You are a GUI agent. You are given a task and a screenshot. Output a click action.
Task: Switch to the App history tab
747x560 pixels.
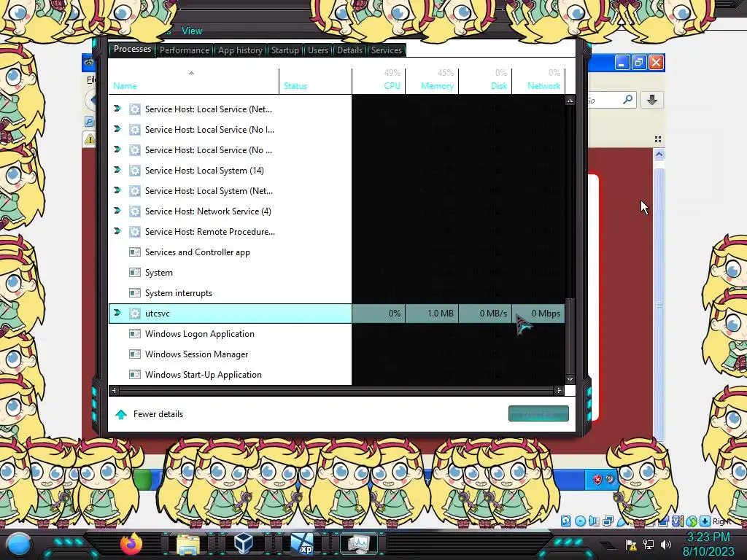[x=240, y=50]
